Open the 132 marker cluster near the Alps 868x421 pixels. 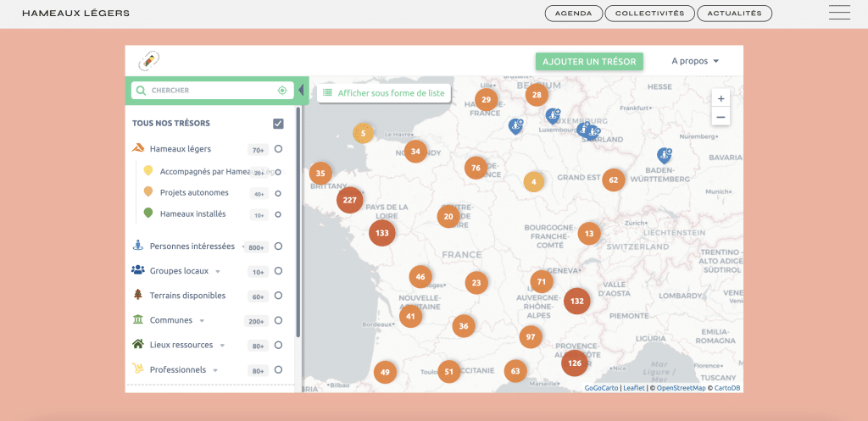tap(576, 301)
